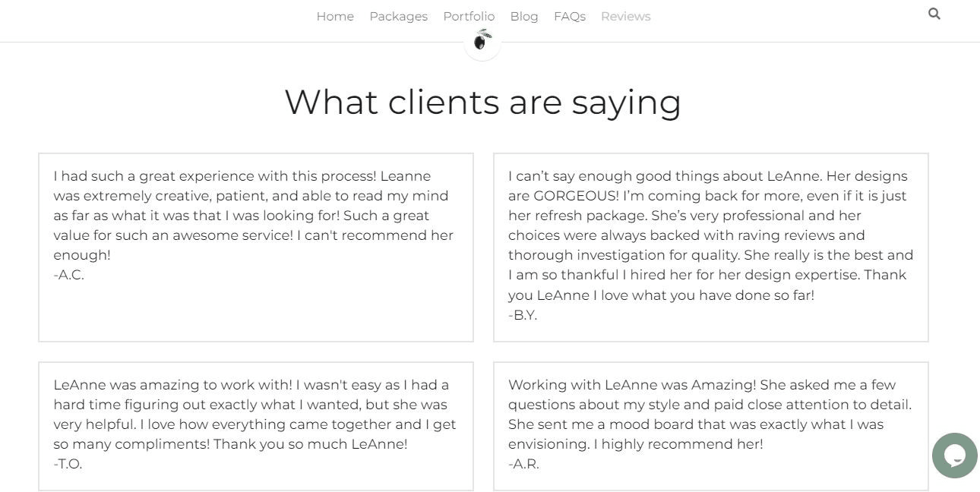This screenshot has width=980, height=492.
Task: Click the search magnifier icon
Action: (934, 14)
